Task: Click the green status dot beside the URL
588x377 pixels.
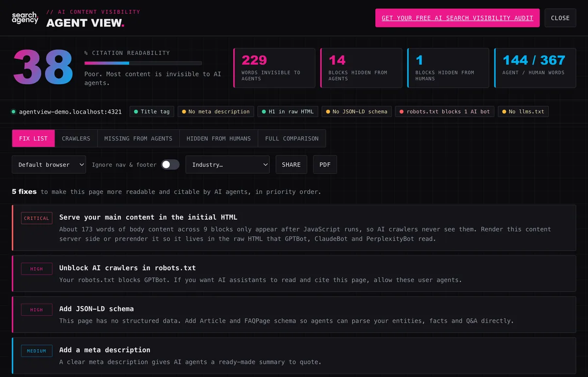Action: (14, 112)
